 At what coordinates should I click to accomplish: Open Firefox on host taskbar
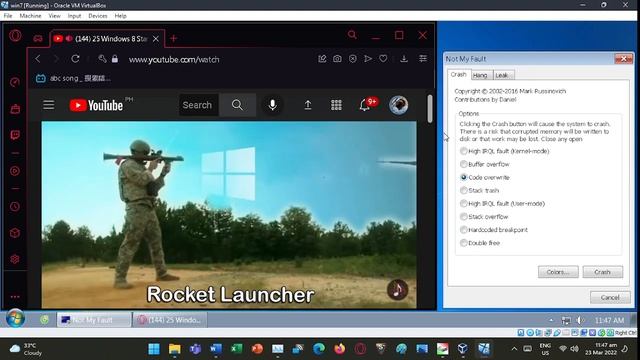[340, 349]
